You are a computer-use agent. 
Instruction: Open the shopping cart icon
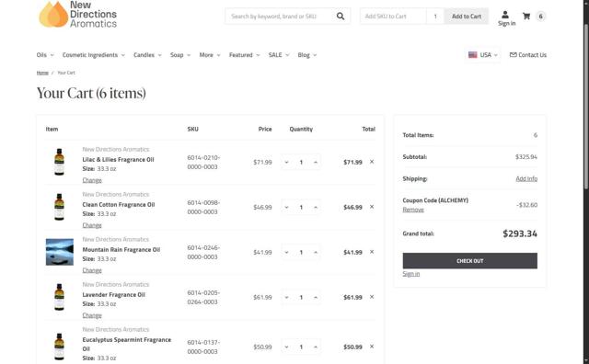526,17
